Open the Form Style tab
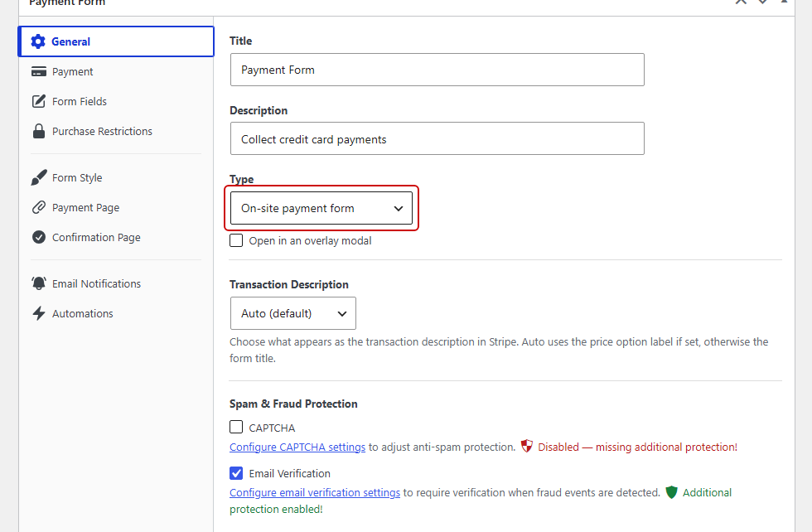812x532 pixels. tap(116, 177)
